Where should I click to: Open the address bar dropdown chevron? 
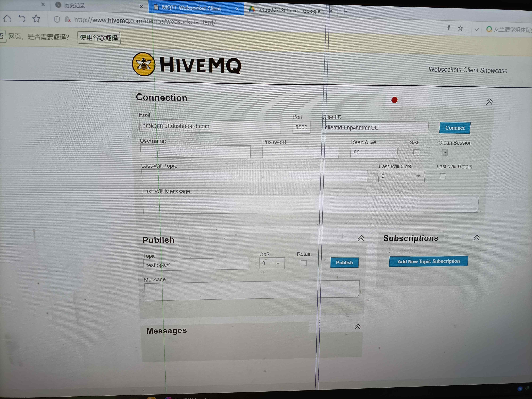476,29
